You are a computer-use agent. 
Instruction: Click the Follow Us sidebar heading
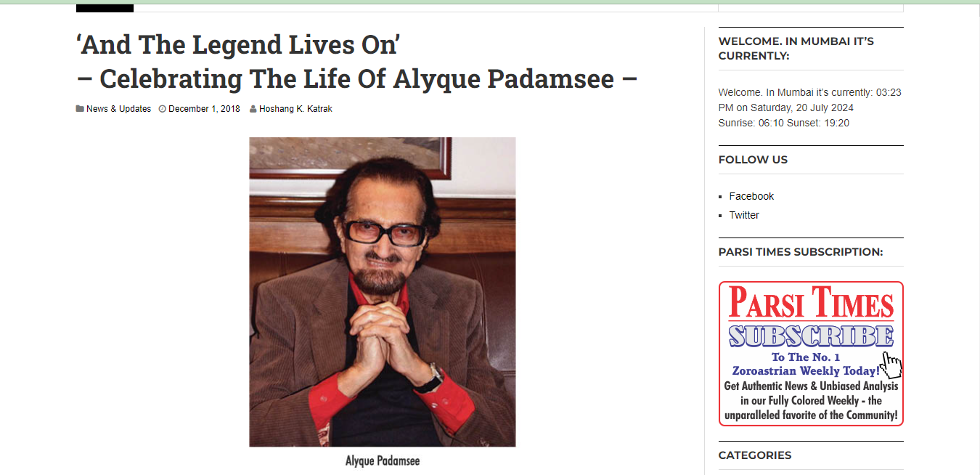(753, 160)
